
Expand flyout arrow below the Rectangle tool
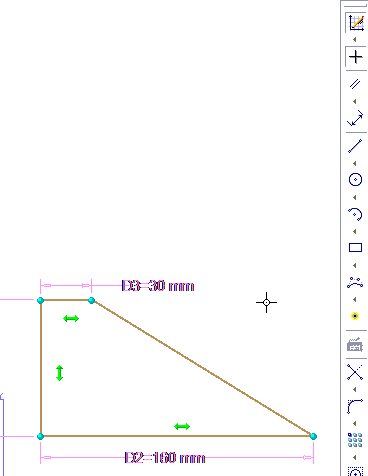click(x=355, y=266)
